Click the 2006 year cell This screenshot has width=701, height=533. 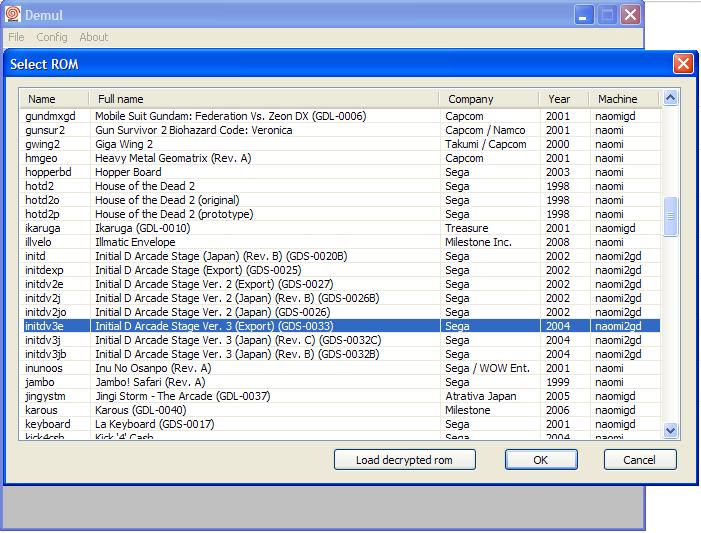pos(557,410)
